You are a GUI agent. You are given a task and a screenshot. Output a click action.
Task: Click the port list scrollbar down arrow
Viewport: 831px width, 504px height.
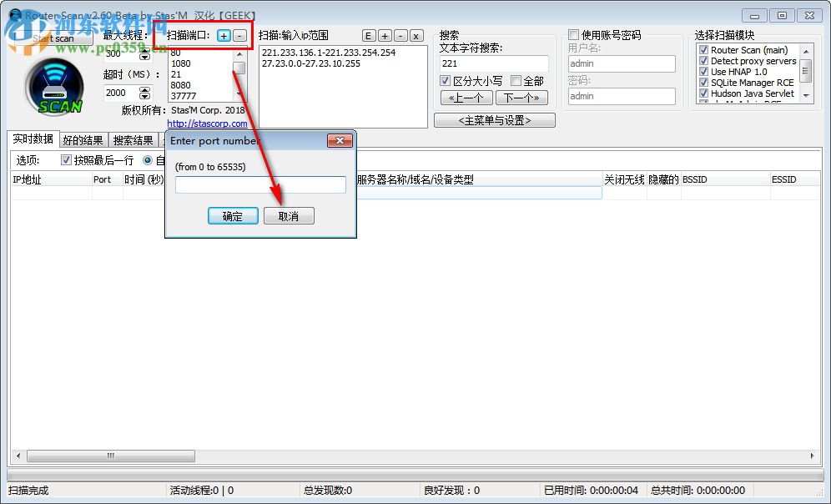238,94
